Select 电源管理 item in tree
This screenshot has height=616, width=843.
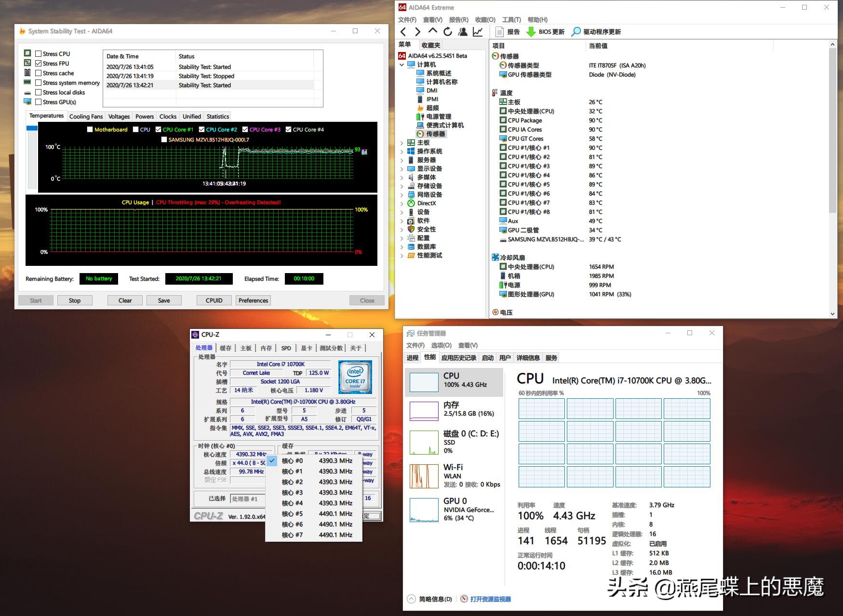(x=434, y=117)
